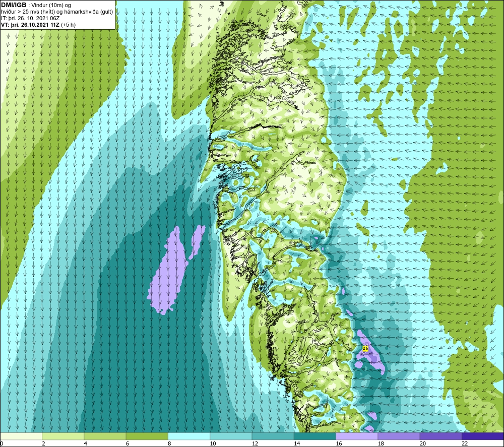Click the "IT: þri. 26. 10. 2021 06Z" line

point(30,18)
